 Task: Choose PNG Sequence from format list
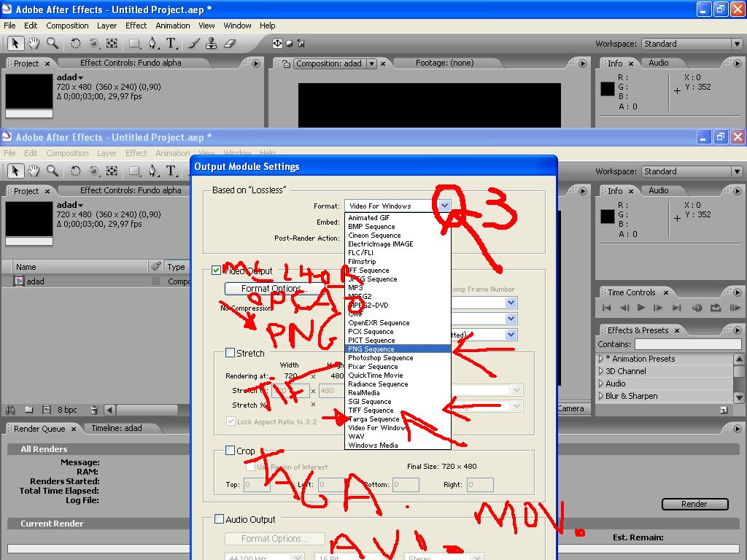pos(398,349)
